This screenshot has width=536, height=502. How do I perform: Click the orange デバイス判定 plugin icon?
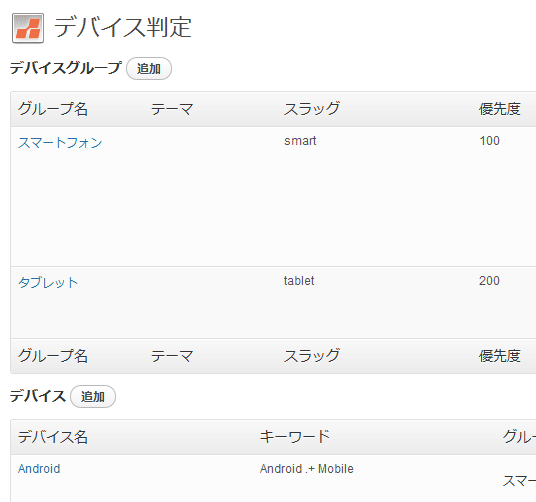(x=28, y=28)
